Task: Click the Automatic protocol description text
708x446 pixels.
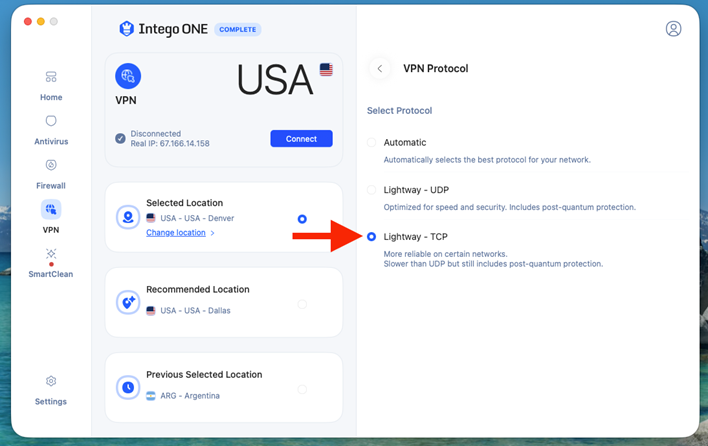Action: point(487,160)
